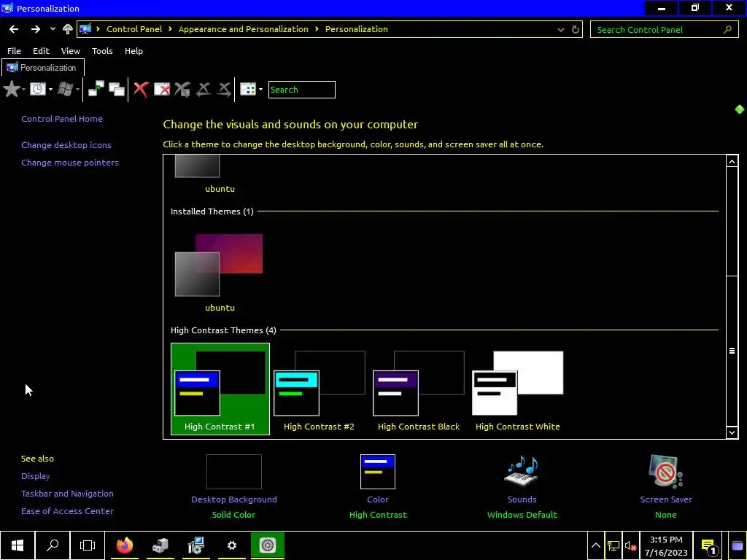Refresh the Control Panel address bar

pyautogui.click(x=576, y=29)
